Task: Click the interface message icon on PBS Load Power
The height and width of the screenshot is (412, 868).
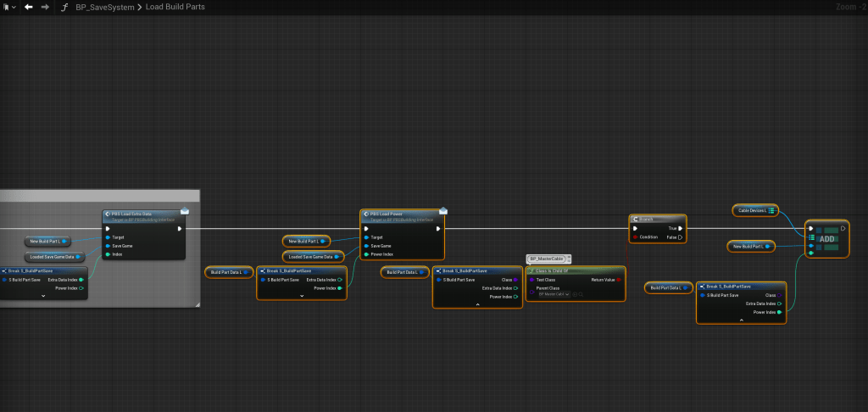Action: click(x=442, y=211)
